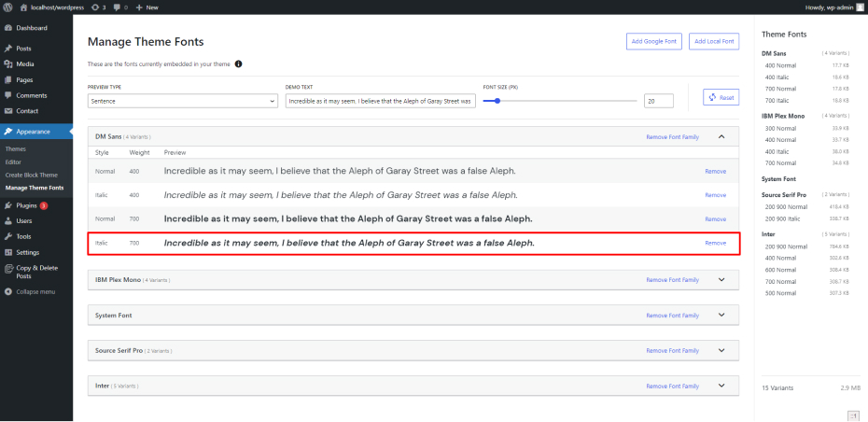Select Create Block Theme submenu item

coord(31,175)
